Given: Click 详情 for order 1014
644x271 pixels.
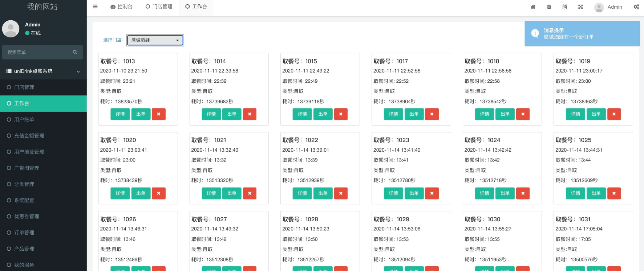Looking at the screenshot, I should (211, 114).
